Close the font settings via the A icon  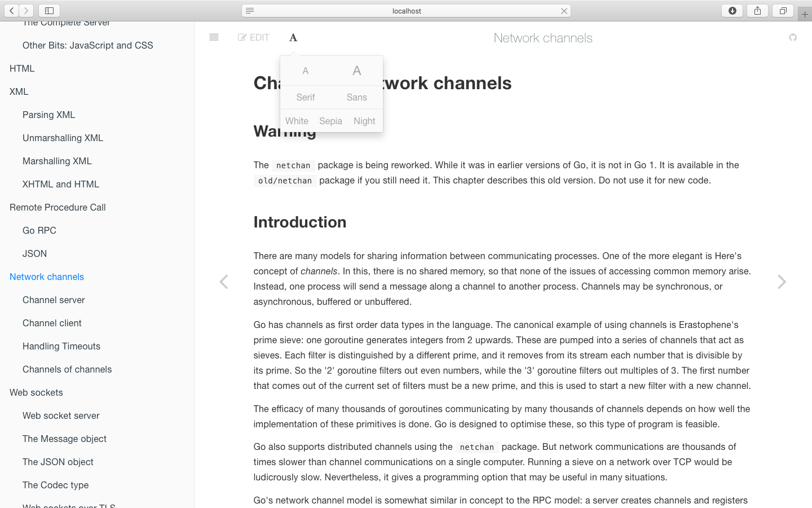tap(293, 37)
